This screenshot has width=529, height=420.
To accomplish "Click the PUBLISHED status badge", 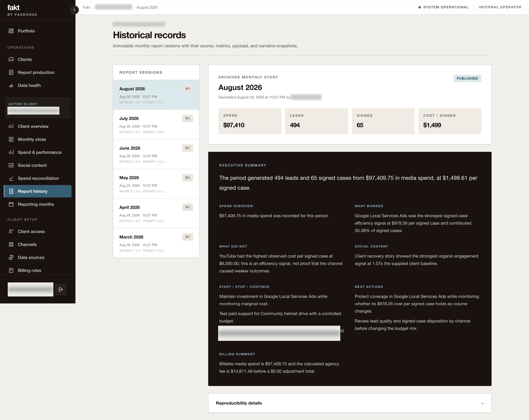I will pos(467,79).
